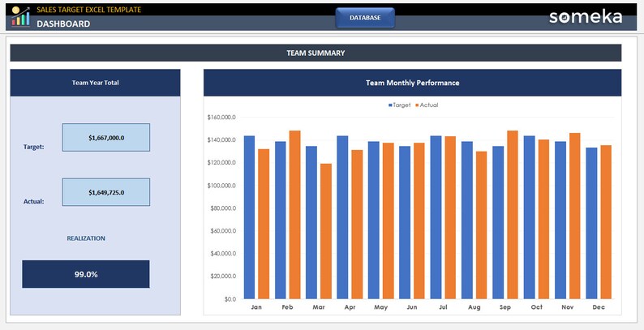Click the Actual: field label
The height and width of the screenshot is (330, 644).
point(34,202)
